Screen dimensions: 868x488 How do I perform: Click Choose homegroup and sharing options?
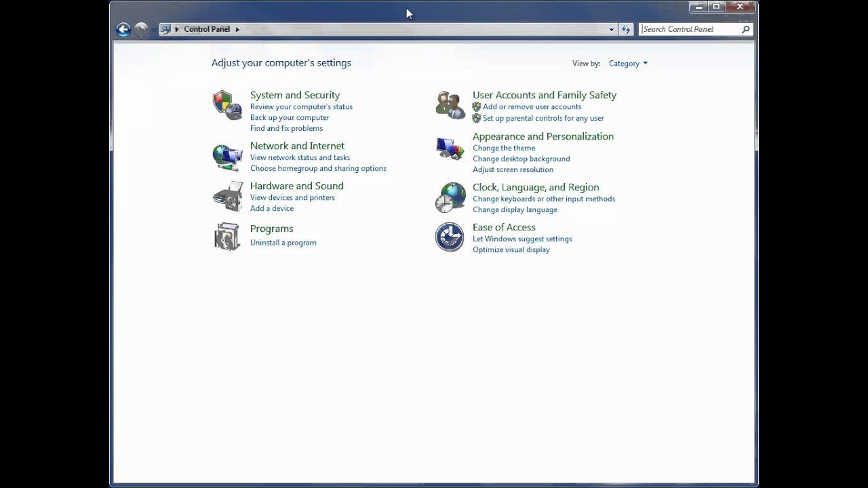(x=318, y=169)
